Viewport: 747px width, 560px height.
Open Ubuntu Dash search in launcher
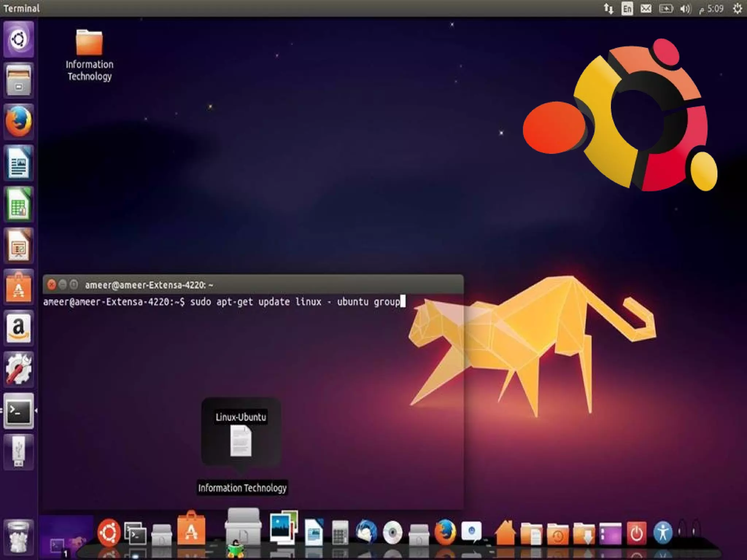pyautogui.click(x=19, y=39)
